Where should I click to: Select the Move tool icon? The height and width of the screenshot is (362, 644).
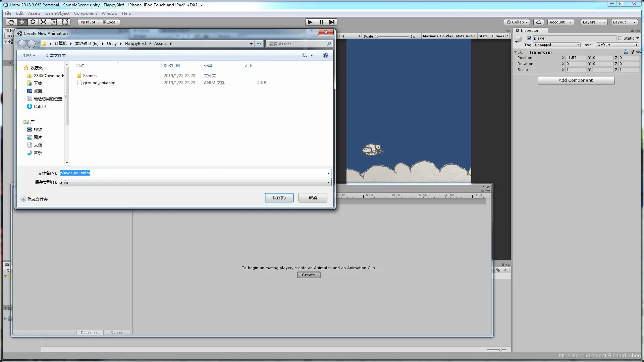coord(22,22)
